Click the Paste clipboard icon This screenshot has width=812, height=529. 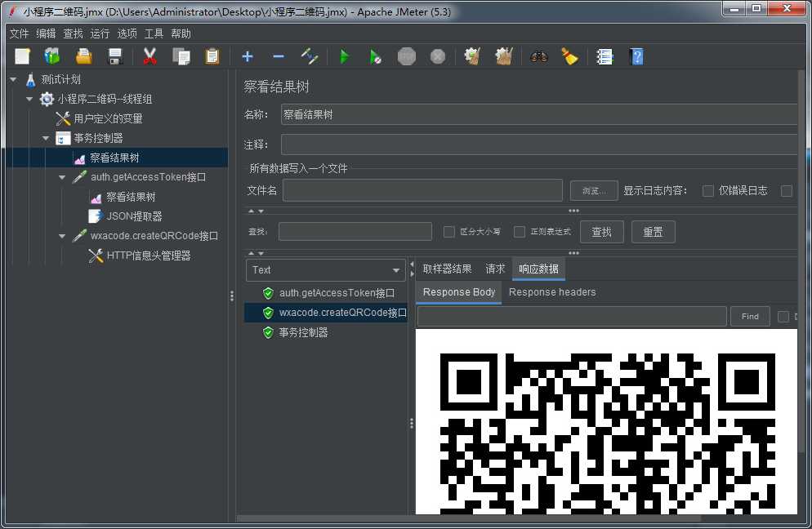coord(212,56)
